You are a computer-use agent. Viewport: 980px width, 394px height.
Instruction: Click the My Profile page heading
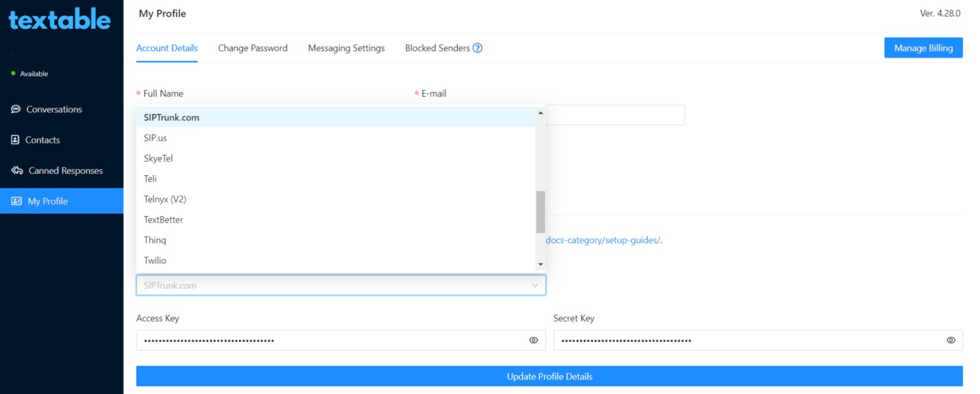(x=162, y=13)
